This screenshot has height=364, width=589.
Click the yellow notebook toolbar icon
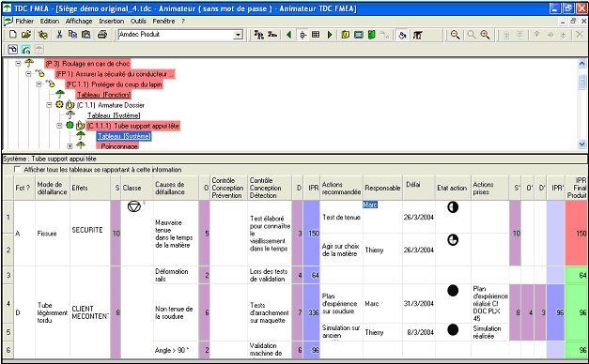pos(346,35)
